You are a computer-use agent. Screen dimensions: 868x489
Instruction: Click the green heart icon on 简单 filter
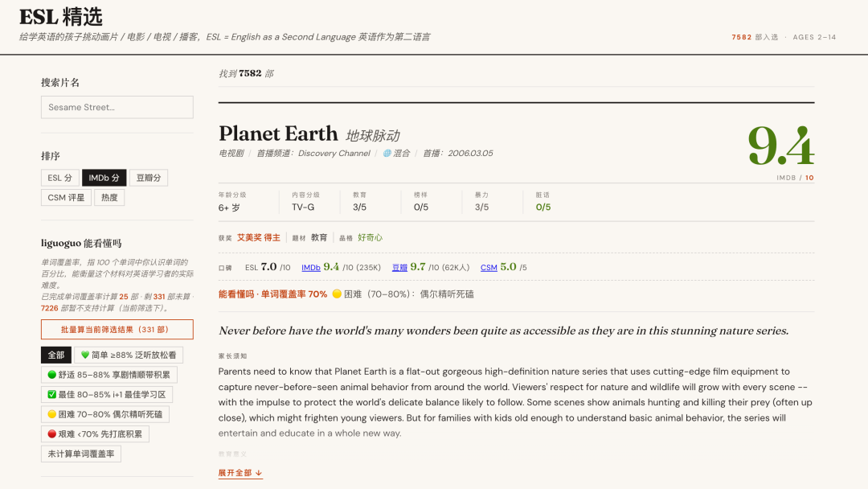tap(84, 355)
